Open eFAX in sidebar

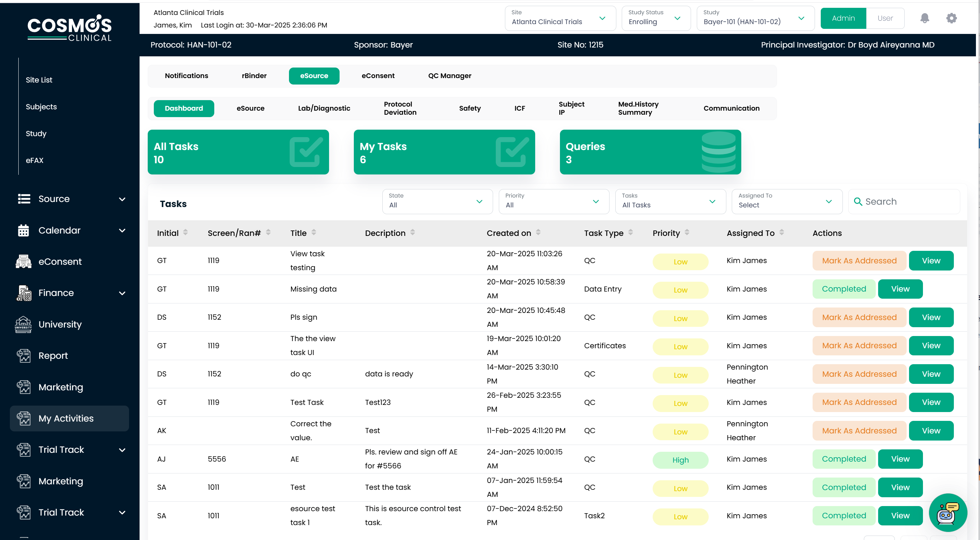34,161
